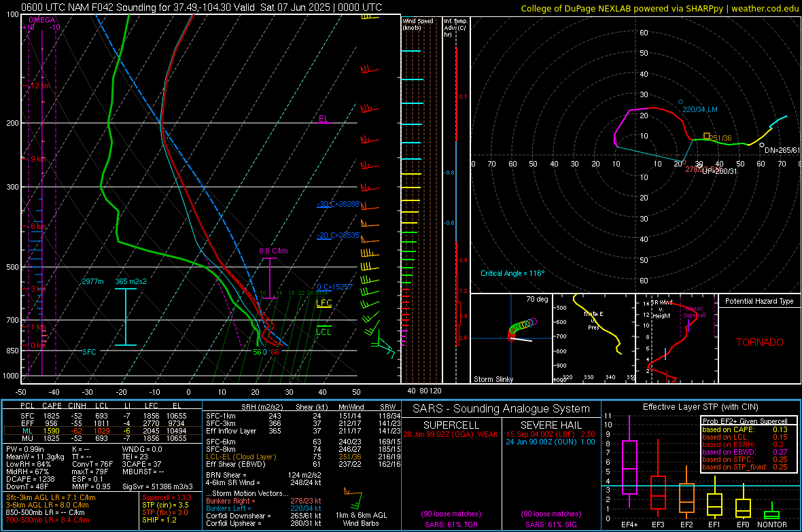Click the '70 deg' slinky tilt value
802x532 pixels.
tap(537, 299)
